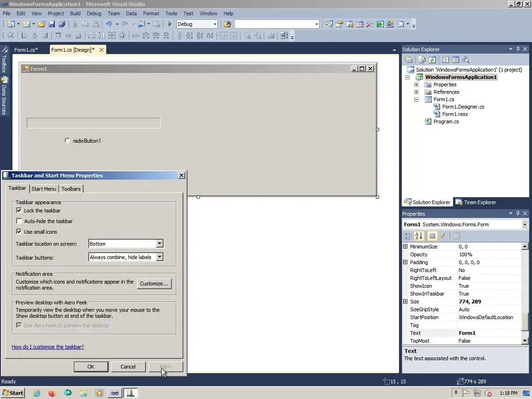
Task: Open the Debug menu
Action: (94, 13)
